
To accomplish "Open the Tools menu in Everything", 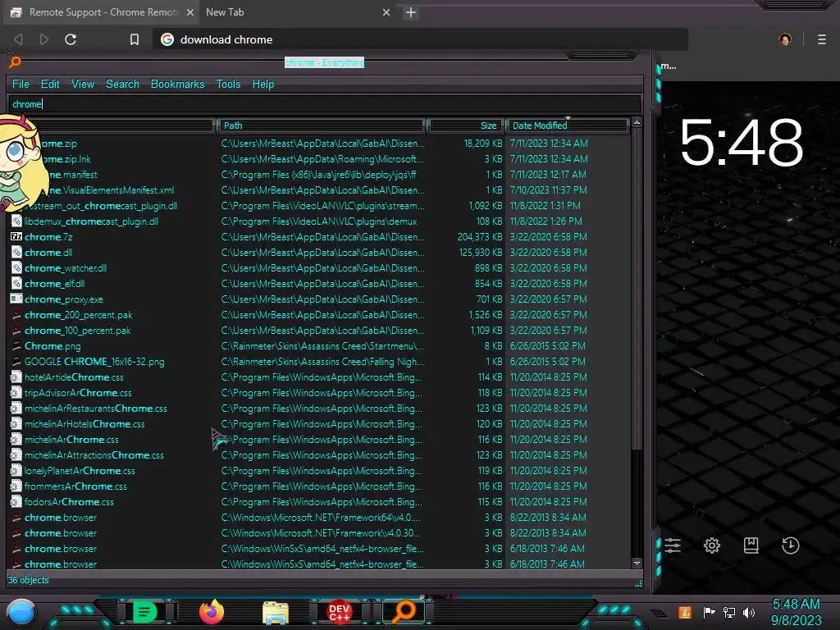I will (x=228, y=84).
